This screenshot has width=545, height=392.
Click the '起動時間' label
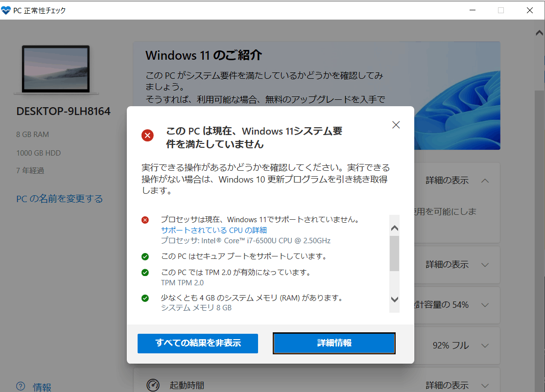[x=187, y=386]
